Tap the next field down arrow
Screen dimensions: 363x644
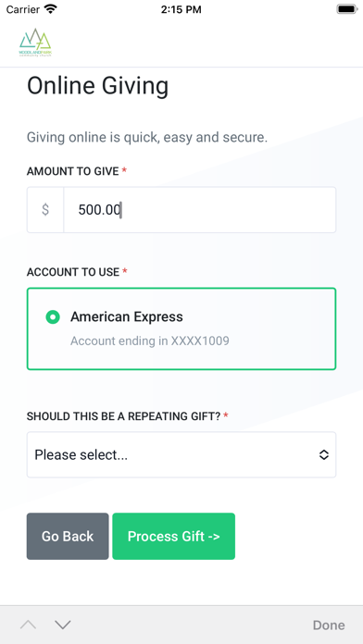(63, 625)
